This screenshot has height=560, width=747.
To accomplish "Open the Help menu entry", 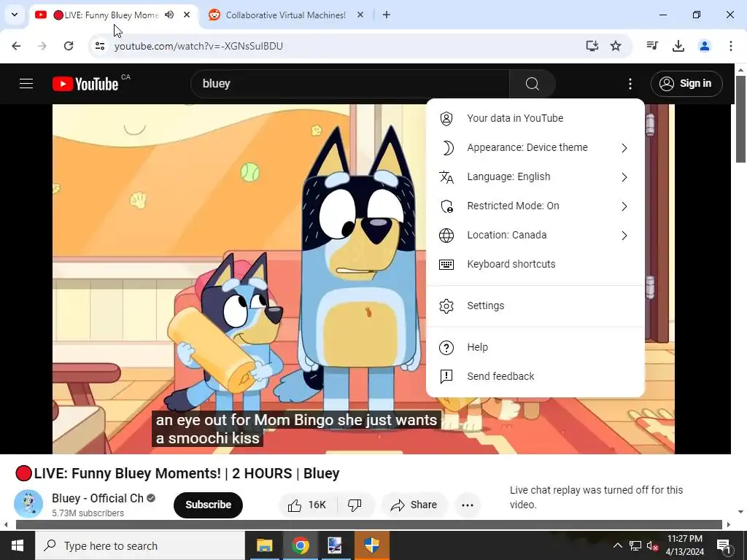I will coord(535,347).
